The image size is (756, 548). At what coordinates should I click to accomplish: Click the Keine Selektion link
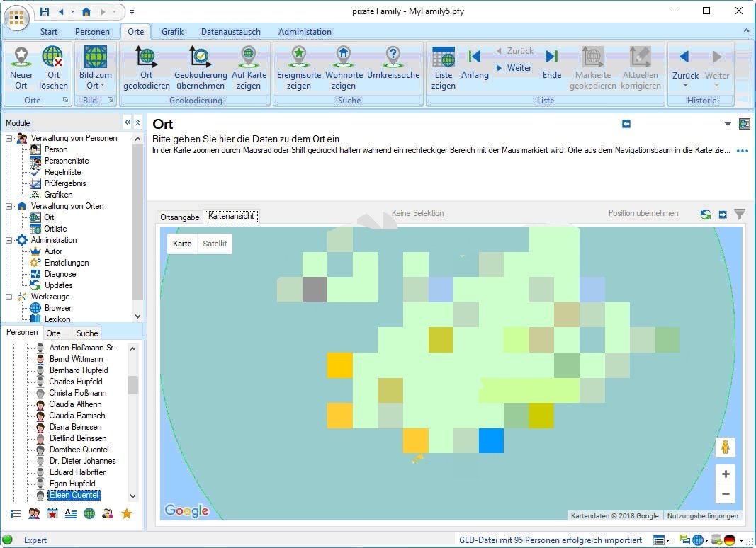(x=417, y=213)
